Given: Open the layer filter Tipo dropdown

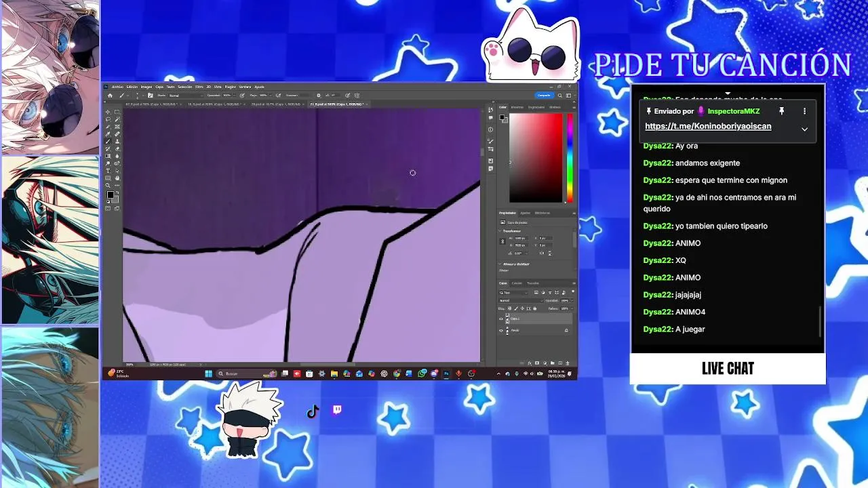Looking at the screenshot, I should (513, 293).
